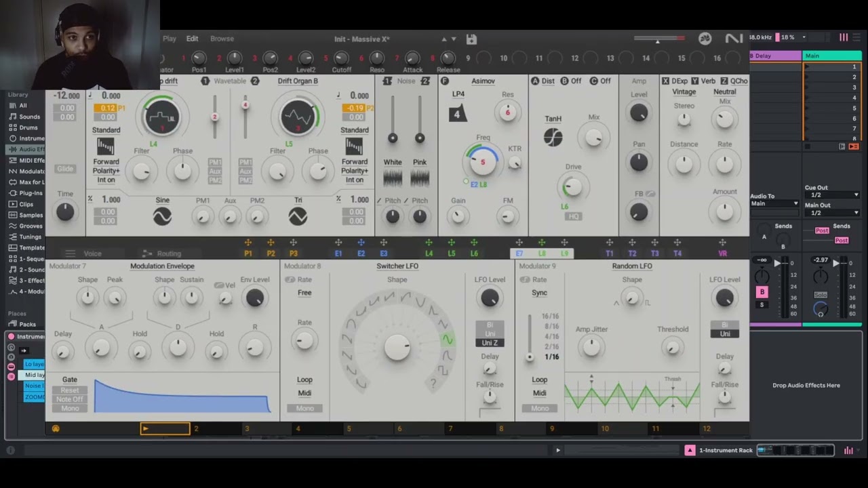
Task: Select Uni Z polarity in Switcher LFO
Action: tap(490, 343)
